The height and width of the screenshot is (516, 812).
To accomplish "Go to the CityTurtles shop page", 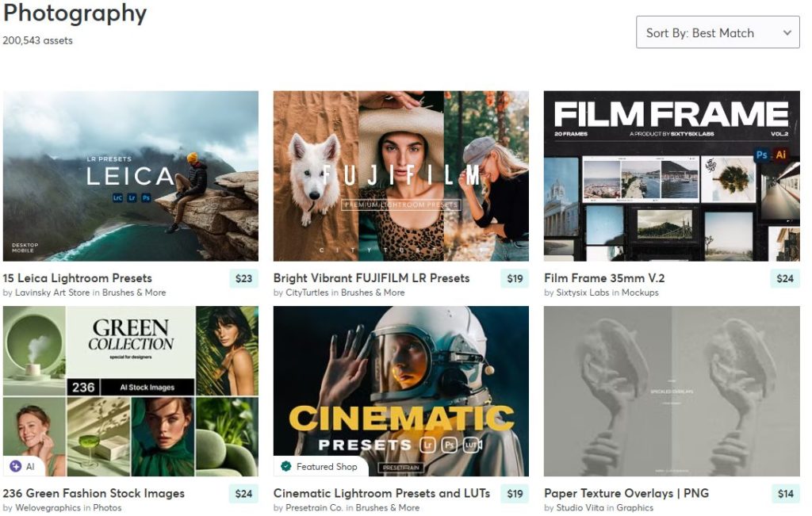I will click(x=306, y=292).
